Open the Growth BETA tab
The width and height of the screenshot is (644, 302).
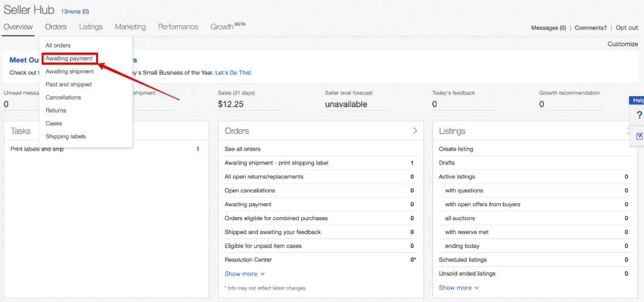pyautogui.click(x=228, y=26)
